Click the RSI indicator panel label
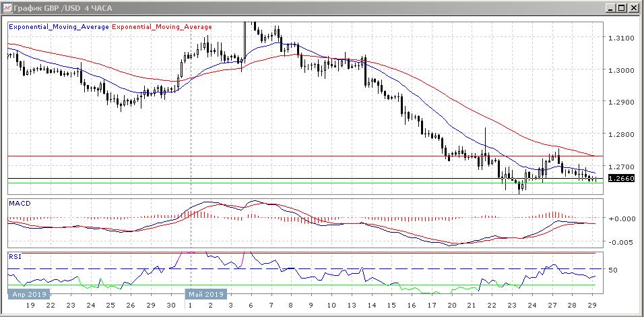The height and width of the screenshot is (317, 644). (14, 256)
